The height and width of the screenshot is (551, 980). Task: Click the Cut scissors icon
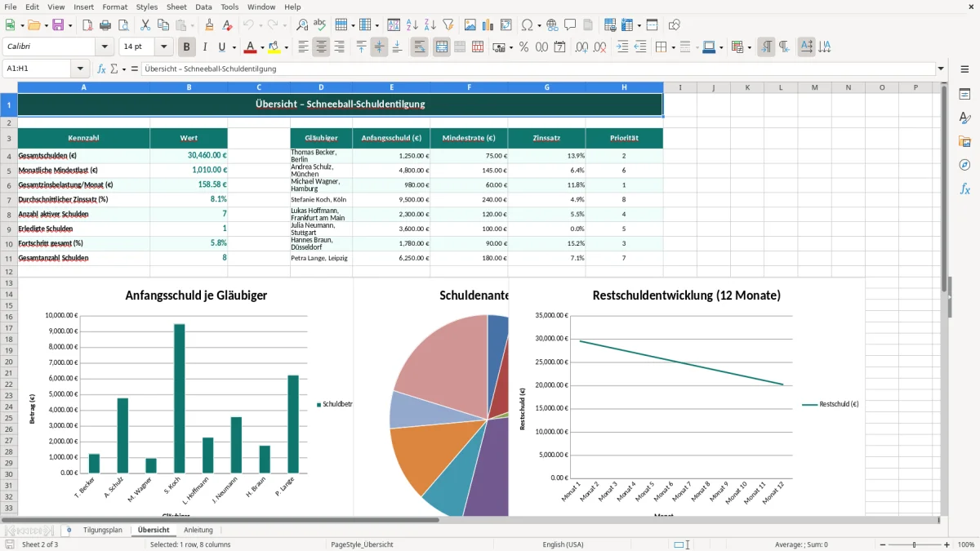point(145,25)
